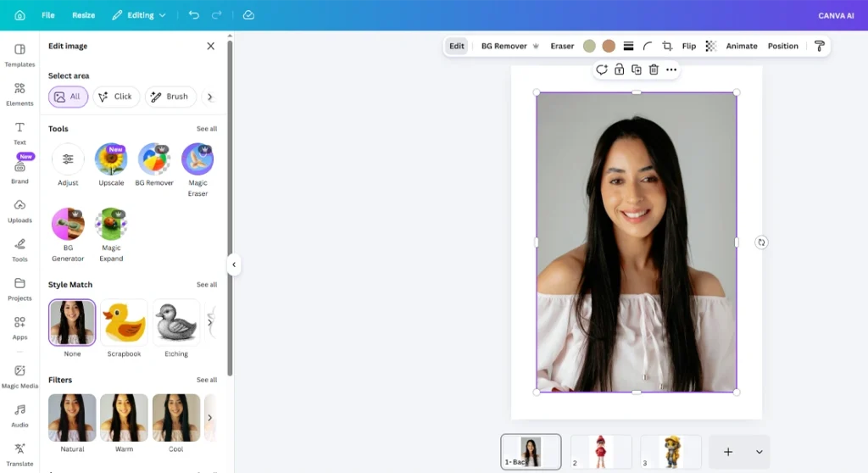Check the cloud save status icon

click(248, 15)
